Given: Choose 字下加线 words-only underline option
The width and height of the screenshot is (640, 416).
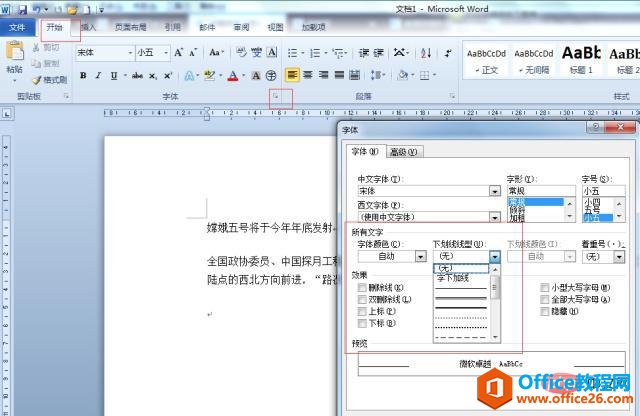Looking at the screenshot, I should pyautogui.click(x=453, y=278).
